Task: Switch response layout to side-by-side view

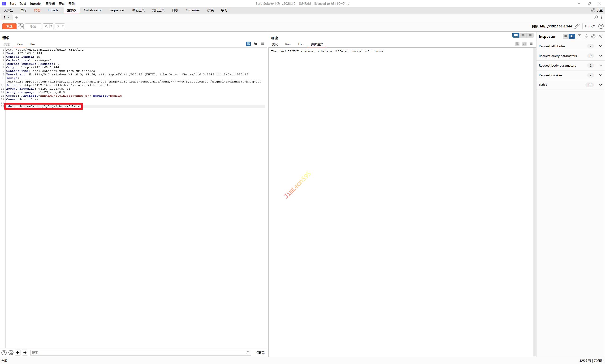Action: [x=515, y=35]
